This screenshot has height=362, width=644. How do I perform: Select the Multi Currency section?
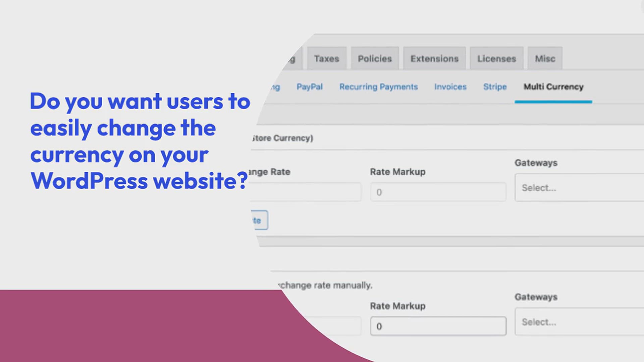(553, 87)
